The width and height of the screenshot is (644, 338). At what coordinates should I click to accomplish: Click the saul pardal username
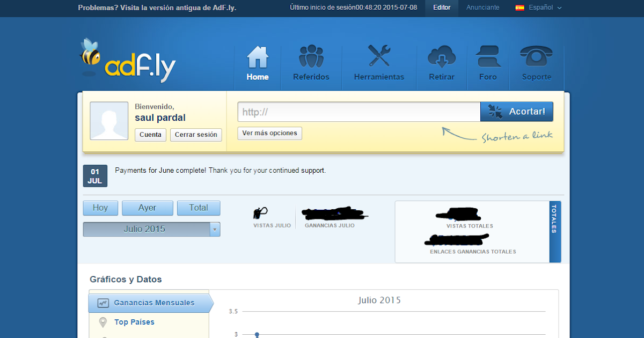[x=160, y=118]
